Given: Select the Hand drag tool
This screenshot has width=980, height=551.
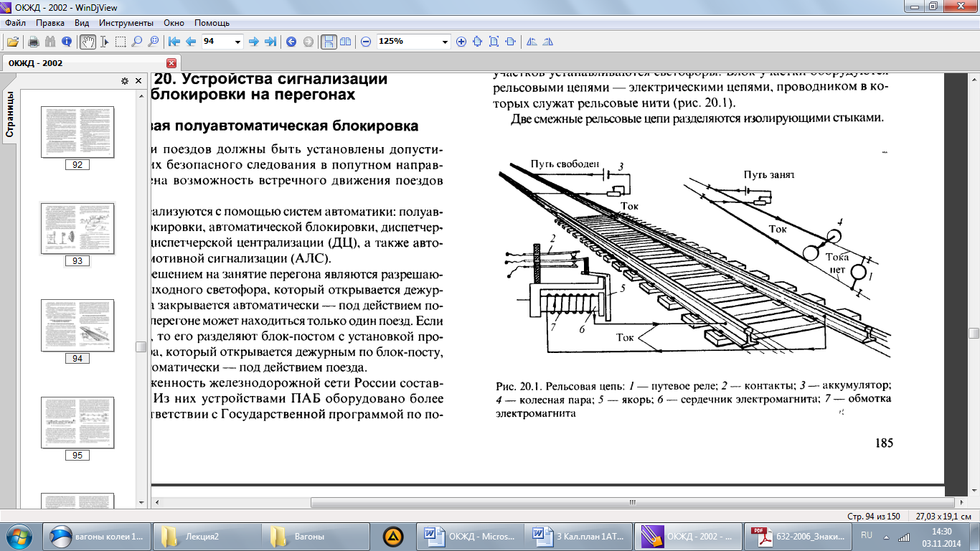Looking at the screenshot, I should point(88,42).
